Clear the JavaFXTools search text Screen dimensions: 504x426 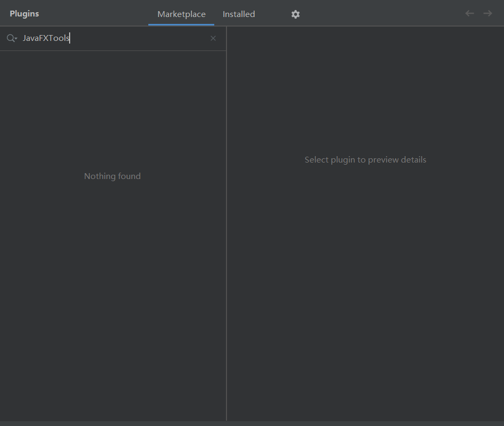[x=213, y=39]
